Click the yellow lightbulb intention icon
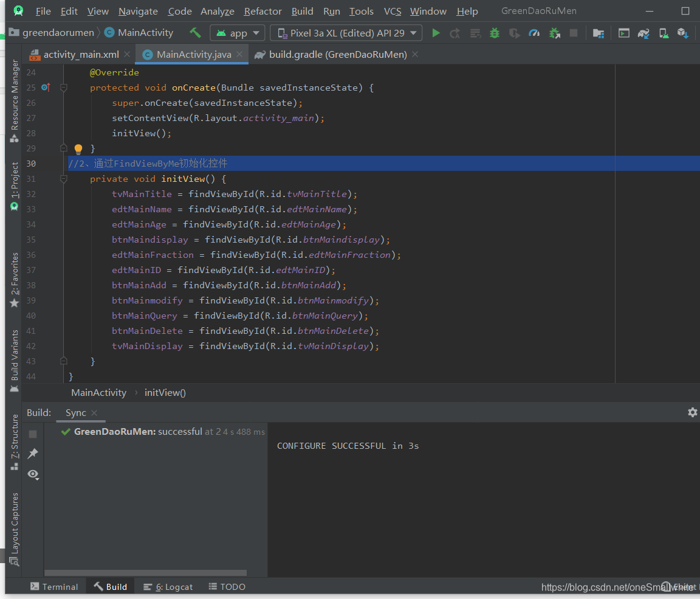The width and height of the screenshot is (700, 599). 78,149
